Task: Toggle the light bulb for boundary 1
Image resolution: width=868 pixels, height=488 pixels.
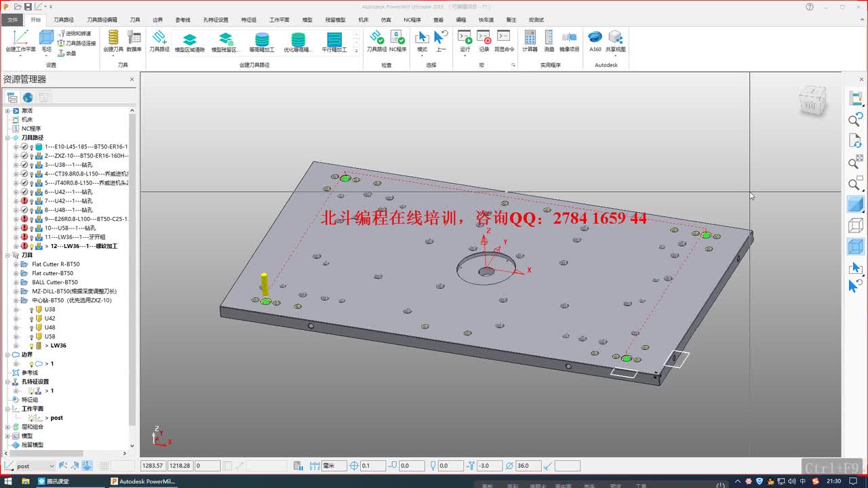Action: pyautogui.click(x=31, y=364)
